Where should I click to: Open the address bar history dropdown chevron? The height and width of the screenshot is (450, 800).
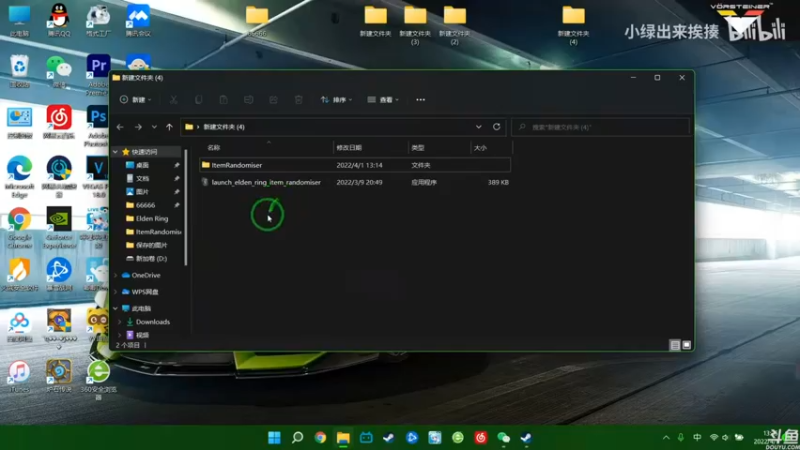tap(479, 127)
